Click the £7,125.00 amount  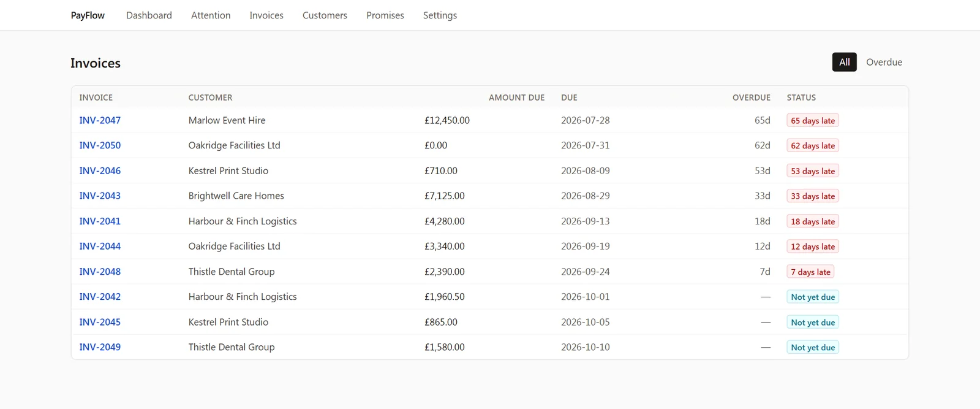pyautogui.click(x=445, y=196)
